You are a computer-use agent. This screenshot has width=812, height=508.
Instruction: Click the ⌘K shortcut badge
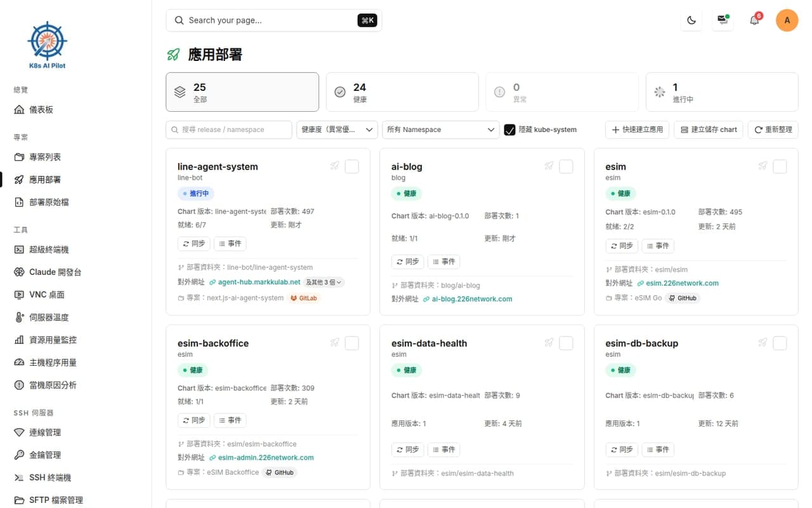367,20
